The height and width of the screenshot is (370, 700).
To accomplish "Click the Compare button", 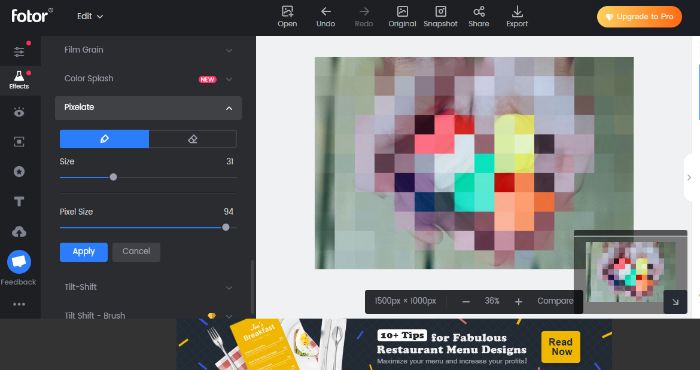I will tap(555, 301).
